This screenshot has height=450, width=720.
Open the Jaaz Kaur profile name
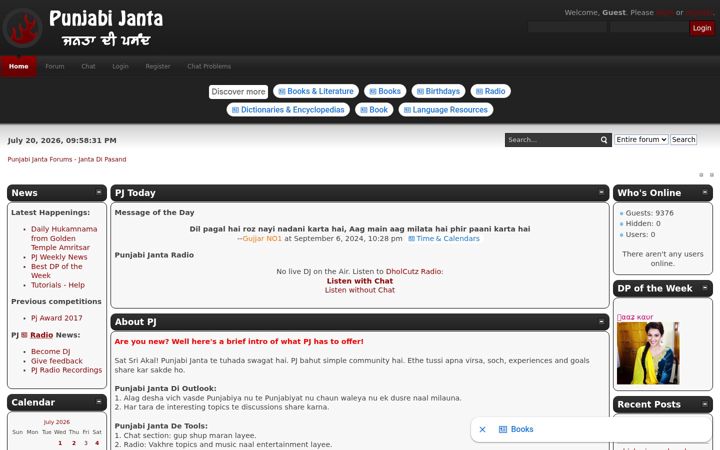click(635, 317)
